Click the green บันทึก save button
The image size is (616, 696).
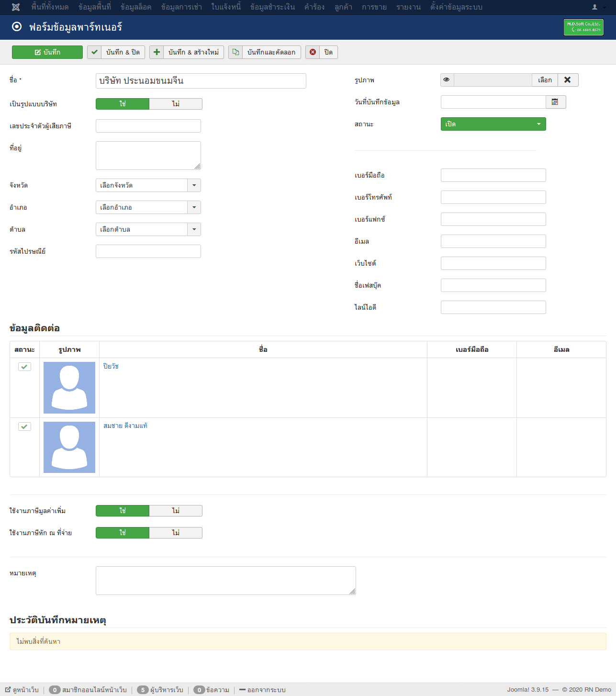[x=47, y=52]
